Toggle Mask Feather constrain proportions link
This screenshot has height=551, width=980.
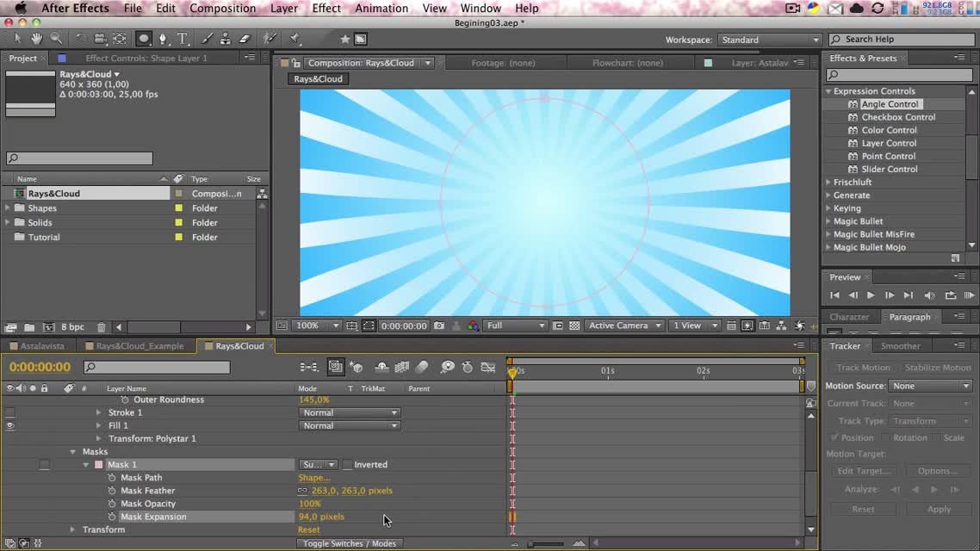[302, 491]
